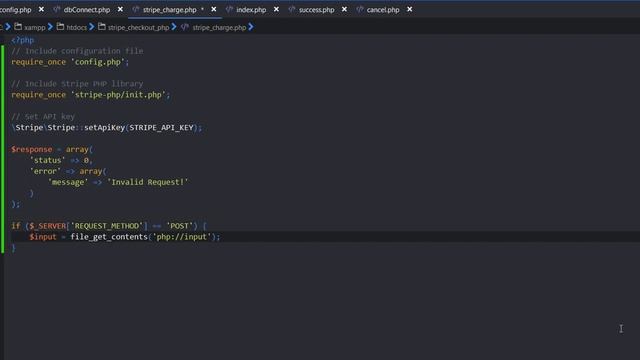The image size is (640, 360).
Task: Close the config.php tab
Action: pos(41,9)
